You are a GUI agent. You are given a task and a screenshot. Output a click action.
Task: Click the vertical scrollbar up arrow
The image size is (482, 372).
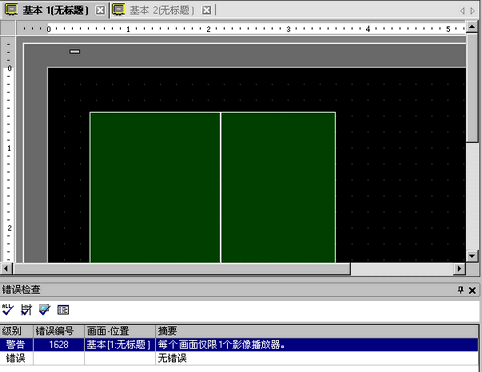click(x=472, y=27)
